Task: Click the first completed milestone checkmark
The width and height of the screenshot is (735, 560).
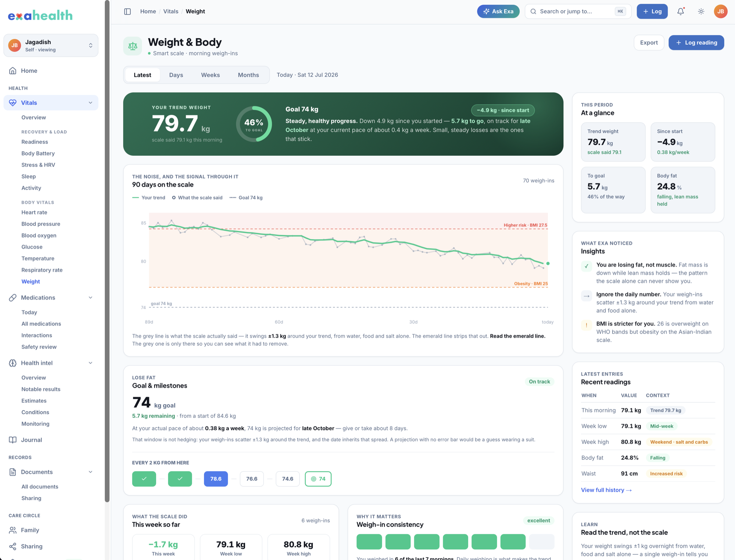Action: click(x=144, y=479)
